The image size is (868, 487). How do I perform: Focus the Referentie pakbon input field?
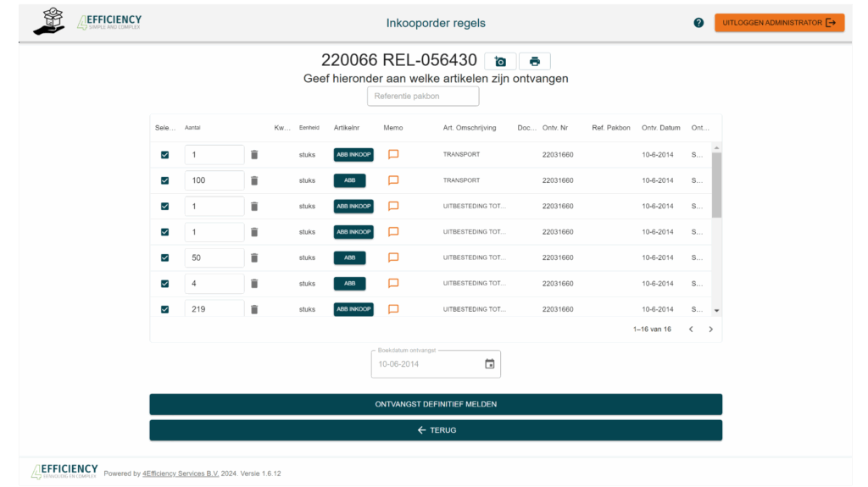click(x=423, y=97)
